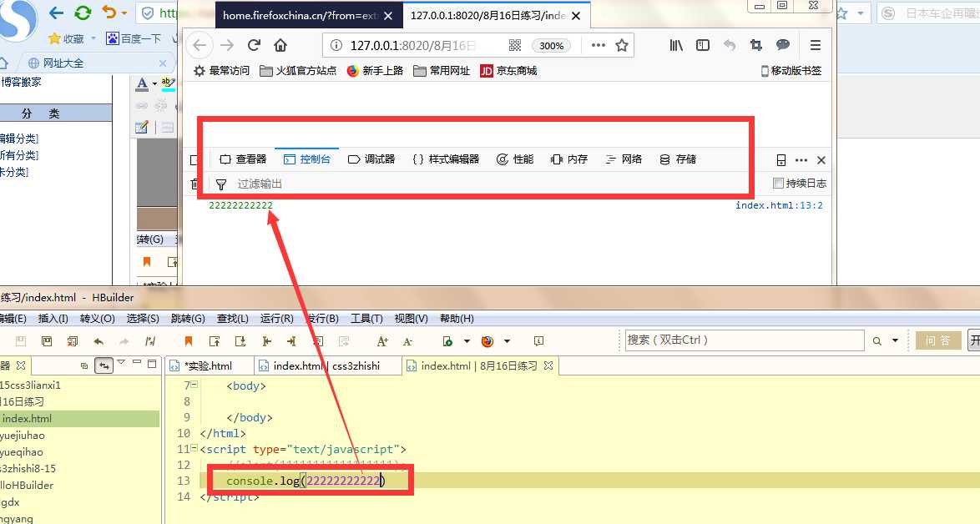
Task: Open 京东商城 bookmark
Action: click(x=508, y=71)
